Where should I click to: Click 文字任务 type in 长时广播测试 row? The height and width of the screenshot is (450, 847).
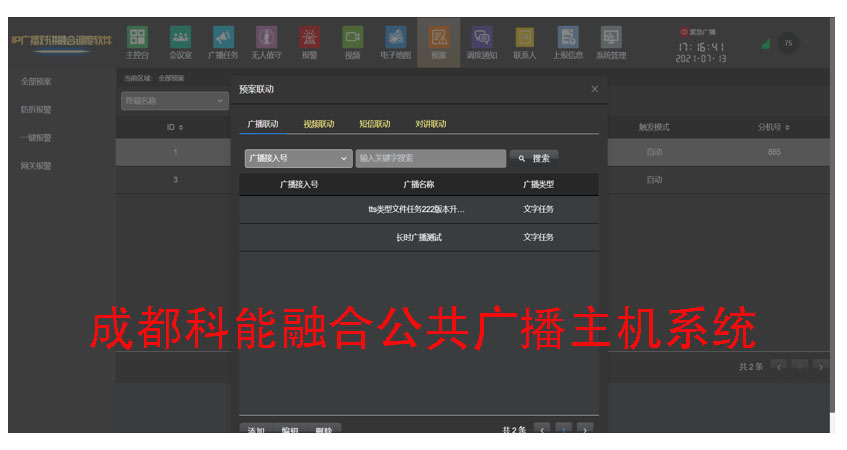pyautogui.click(x=538, y=237)
